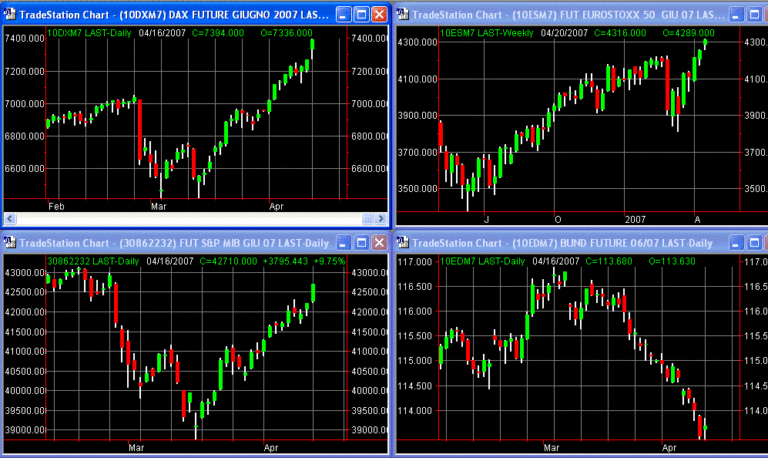This screenshot has height=458, width=768.
Task: Minimize the Eurostoxx 50 chart window
Action: pyautogui.click(x=736, y=15)
